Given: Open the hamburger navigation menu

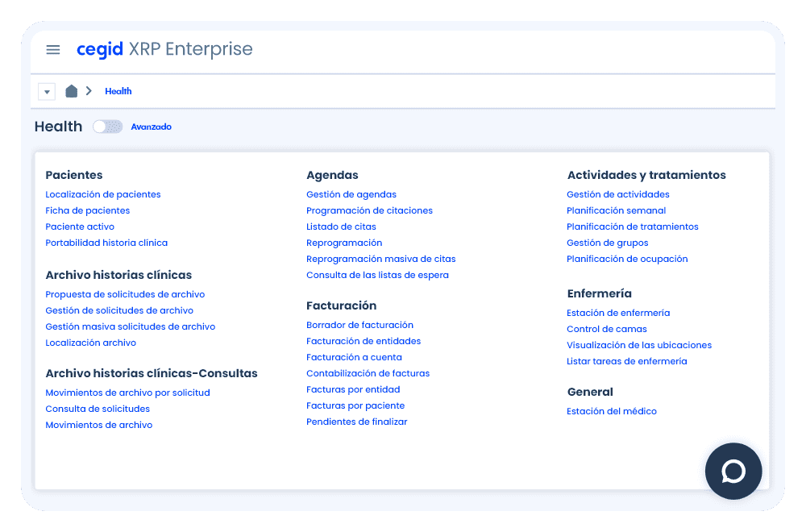Looking at the screenshot, I should point(53,50).
